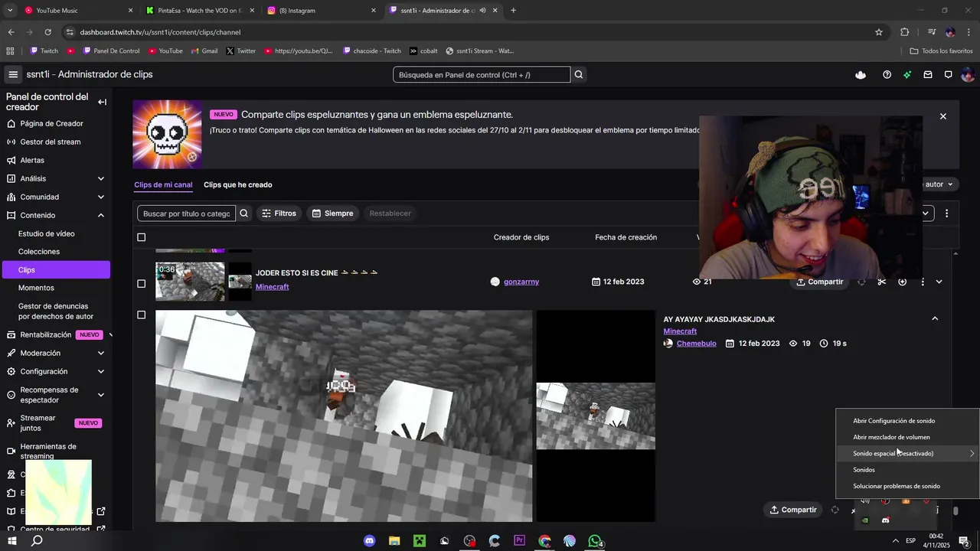Switch to Clips que he creado tab
The image size is (980, 551).
[237, 184]
